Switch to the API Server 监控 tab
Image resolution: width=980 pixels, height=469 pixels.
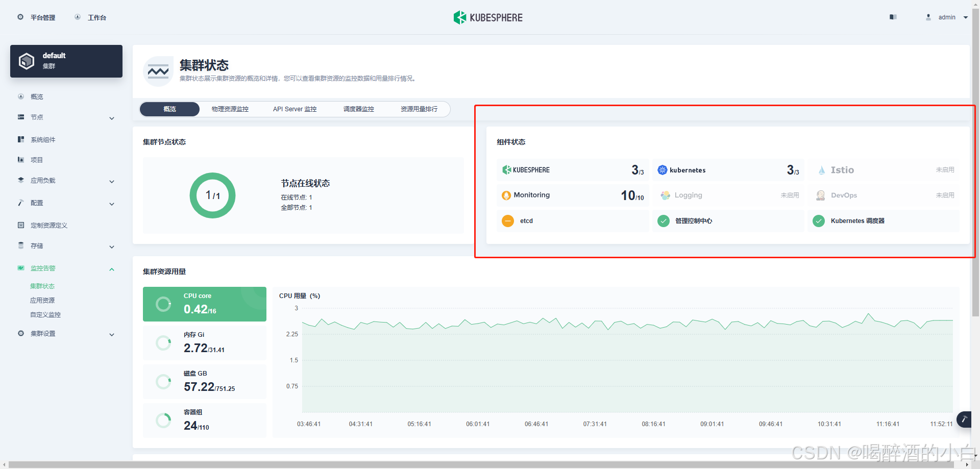[x=295, y=109]
